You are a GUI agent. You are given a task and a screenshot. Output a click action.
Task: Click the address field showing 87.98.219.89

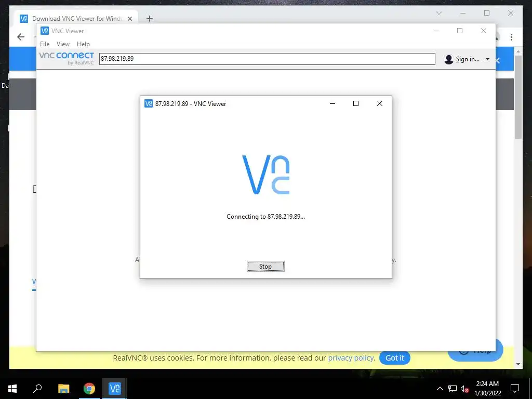(x=267, y=59)
